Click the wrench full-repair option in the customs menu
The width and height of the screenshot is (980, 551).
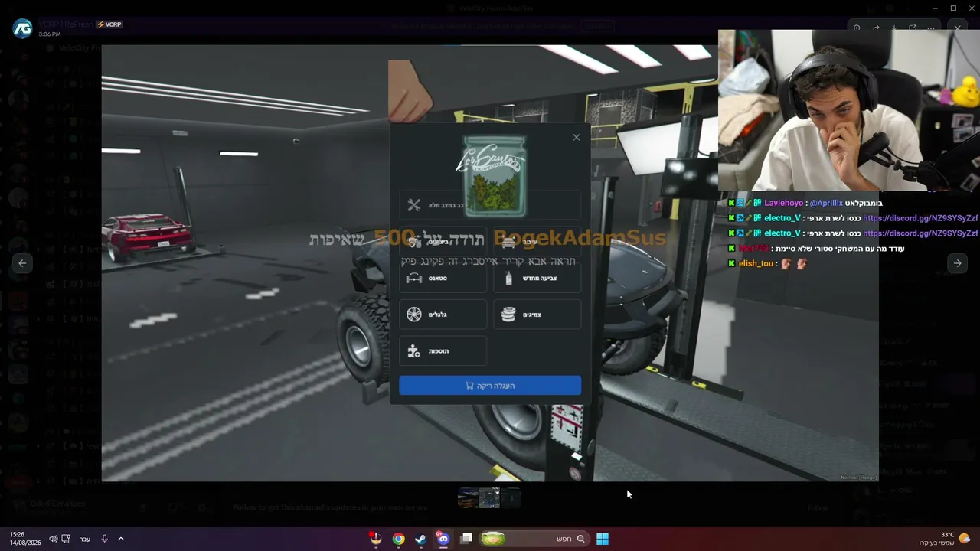490,205
